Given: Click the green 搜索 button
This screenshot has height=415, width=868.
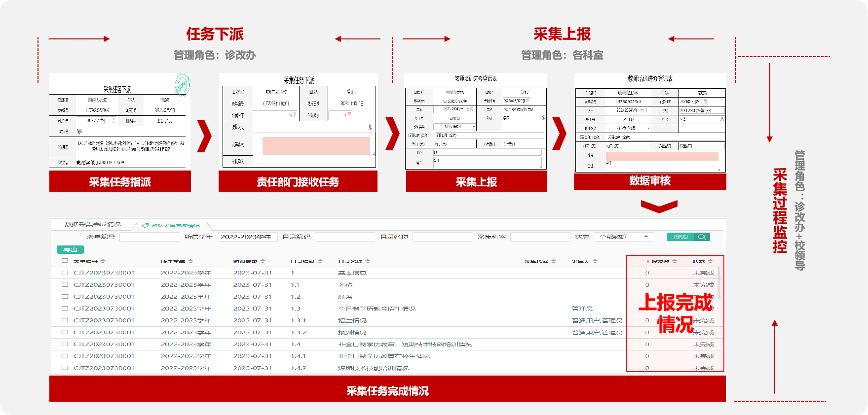Looking at the screenshot, I should pos(681,237).
